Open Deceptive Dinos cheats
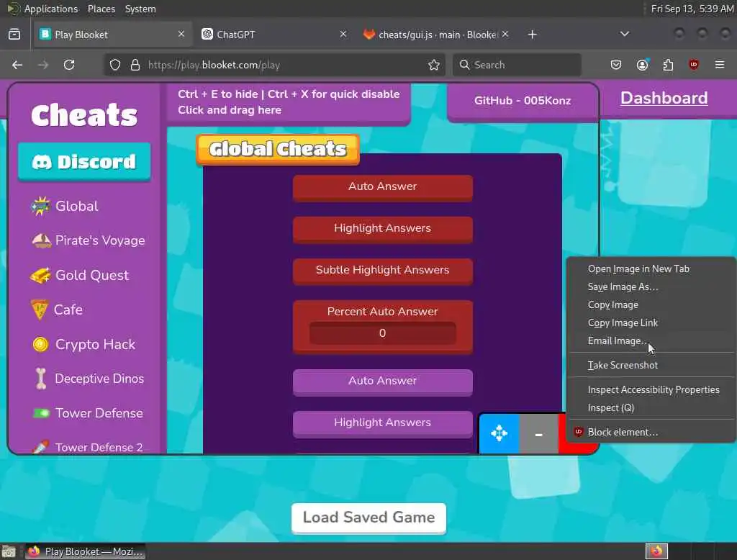Viewport: 737px width, 560px height. click(x=89, y=379)
